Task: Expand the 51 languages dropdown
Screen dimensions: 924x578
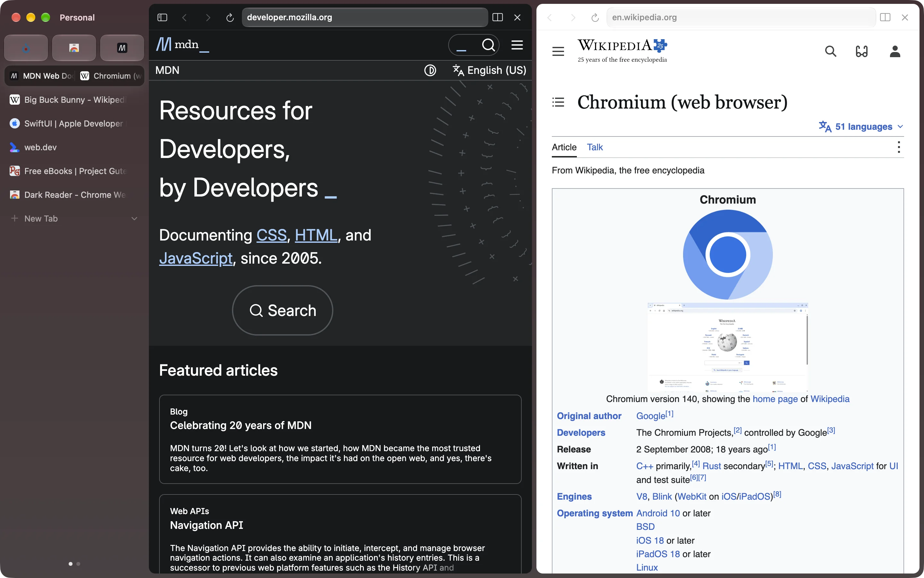Action: coord(861,127)
